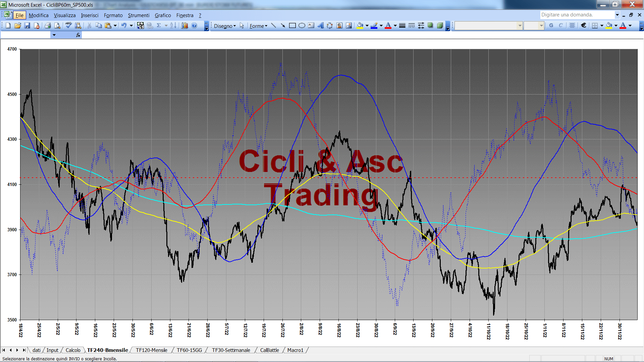Click the Open folder icon
Image resolution: width=644 pixels, height=362 pixels.
point(18,25)
